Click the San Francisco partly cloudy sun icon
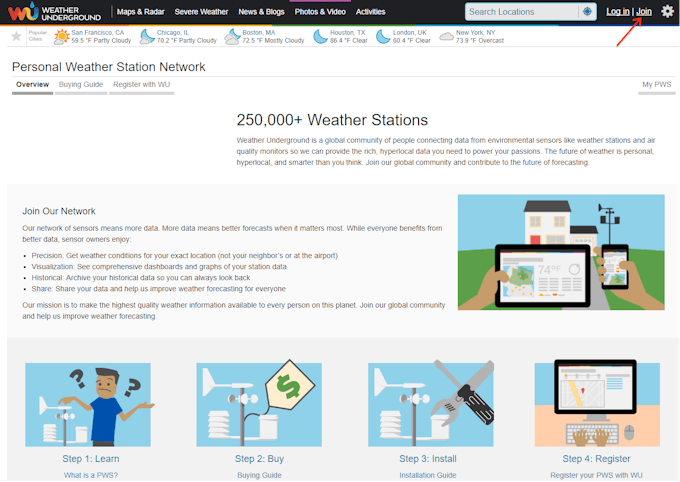Image resolution: width=680 pixels, height=482 pixels. pos(62,36)
